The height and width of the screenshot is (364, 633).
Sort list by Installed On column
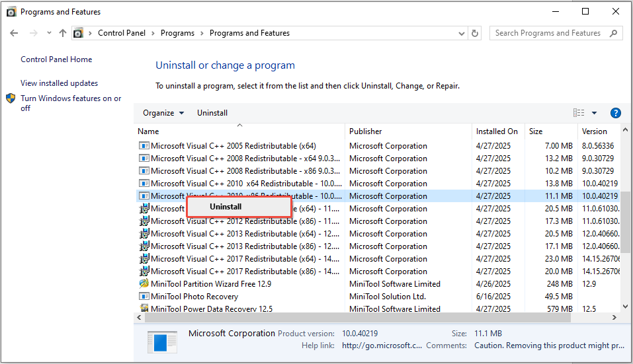tap(498, 131)
